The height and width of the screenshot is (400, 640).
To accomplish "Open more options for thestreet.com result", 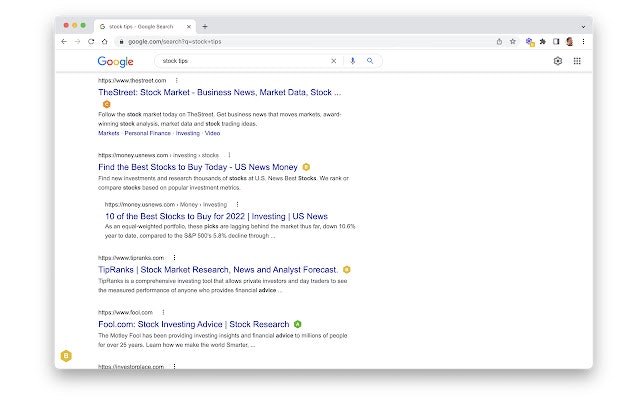I will (x=176, y=80).
